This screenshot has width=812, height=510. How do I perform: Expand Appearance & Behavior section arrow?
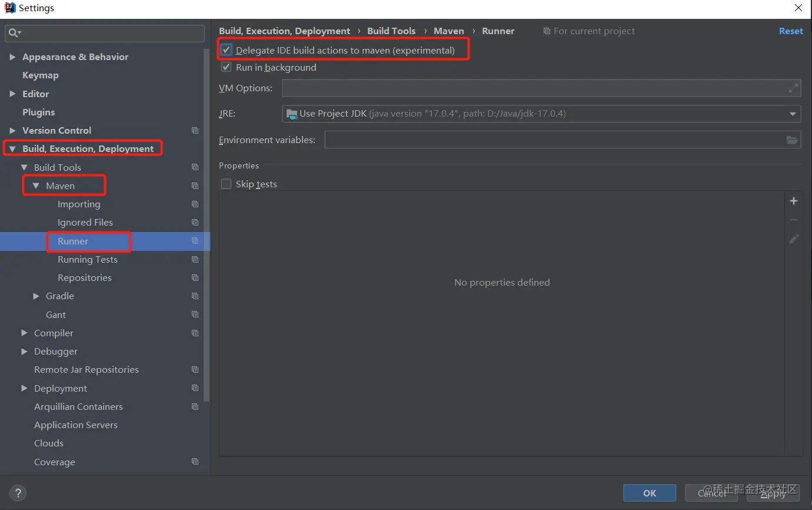12,57
